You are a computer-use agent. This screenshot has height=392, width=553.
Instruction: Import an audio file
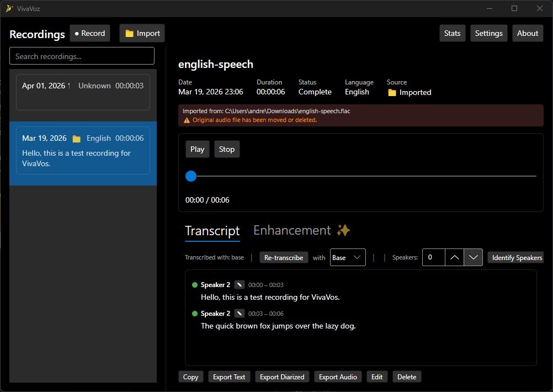[x=142, y=33]
